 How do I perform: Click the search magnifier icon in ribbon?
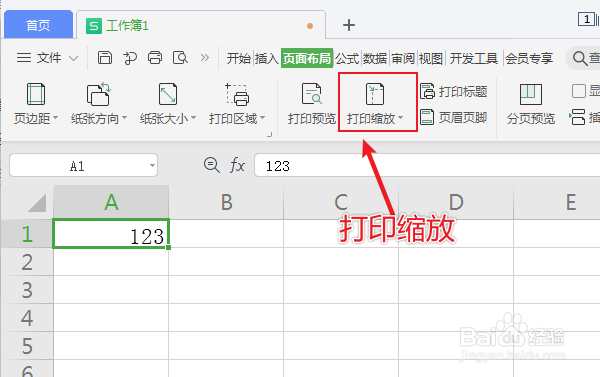click(580, 59)
